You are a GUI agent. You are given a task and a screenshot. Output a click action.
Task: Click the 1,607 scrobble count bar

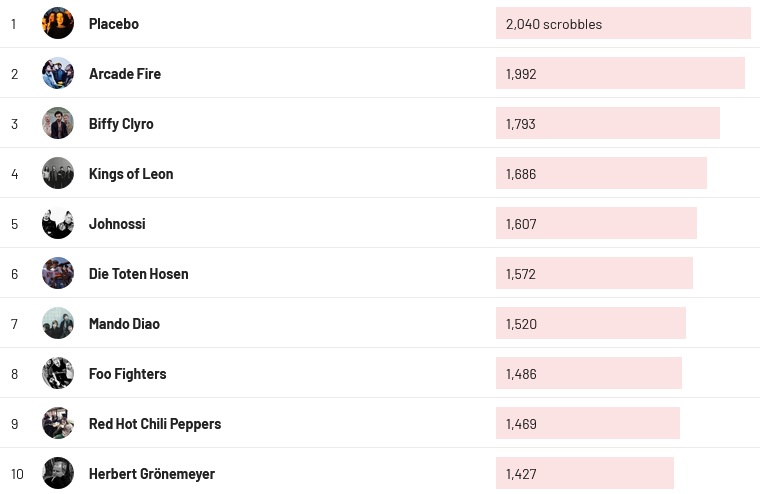(595, 223)
